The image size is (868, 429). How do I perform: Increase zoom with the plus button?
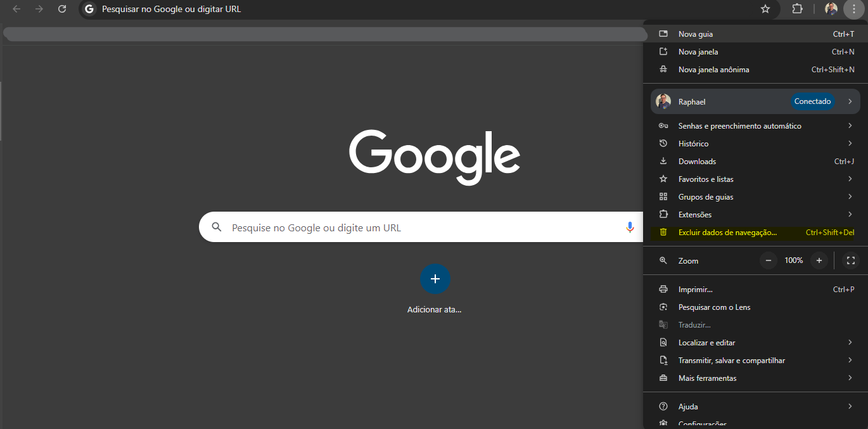819,260
